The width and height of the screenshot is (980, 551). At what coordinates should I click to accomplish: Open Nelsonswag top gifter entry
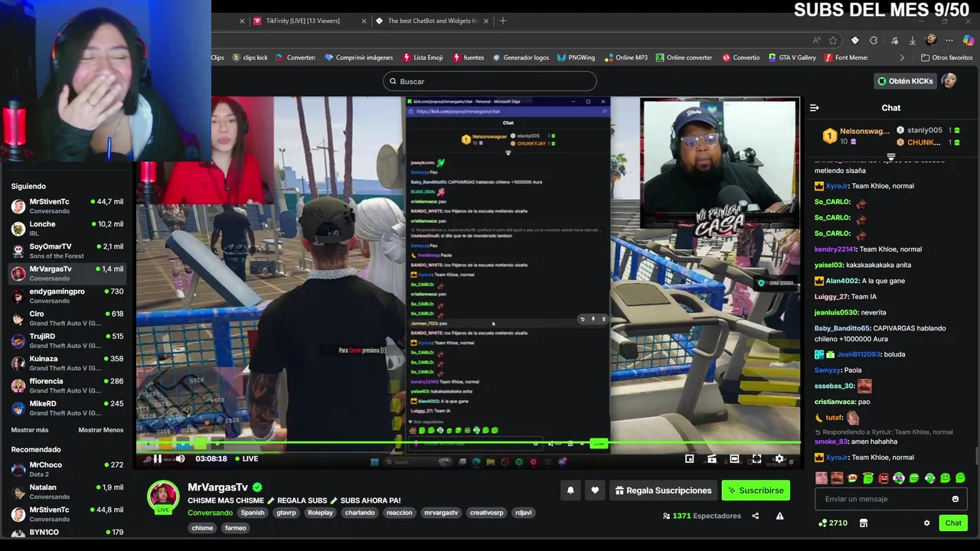[x=857, y=135]
